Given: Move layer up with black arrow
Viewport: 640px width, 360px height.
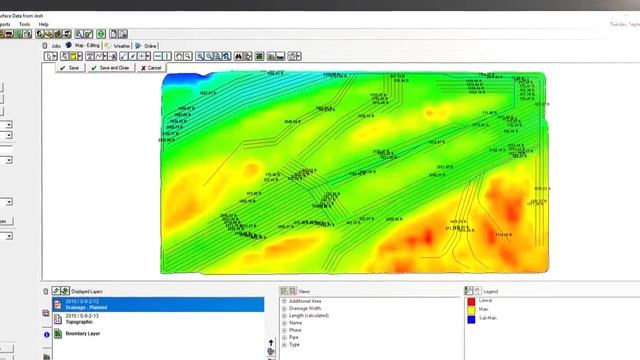Looking at the screenshot, I should pyautogui.click(x=271, y=343).
